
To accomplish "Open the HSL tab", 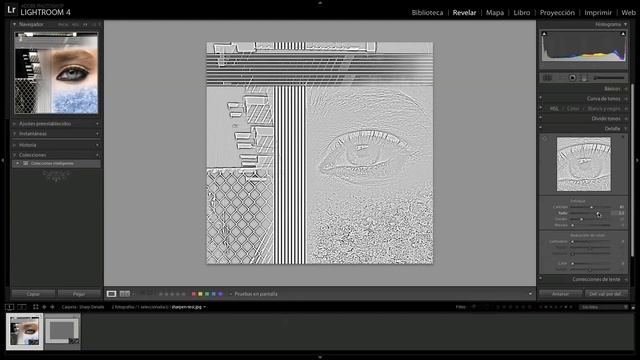I will click(x=554, y=109).
